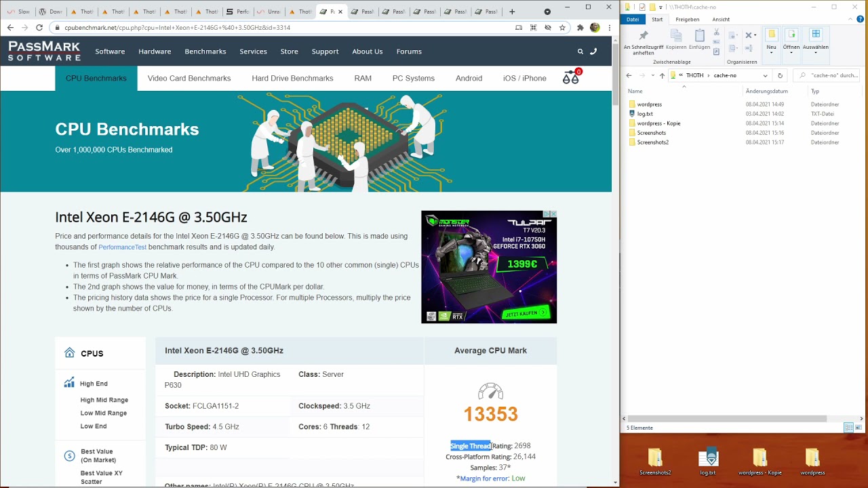Select the log.txt desktop icon

(x=708, y=462)
